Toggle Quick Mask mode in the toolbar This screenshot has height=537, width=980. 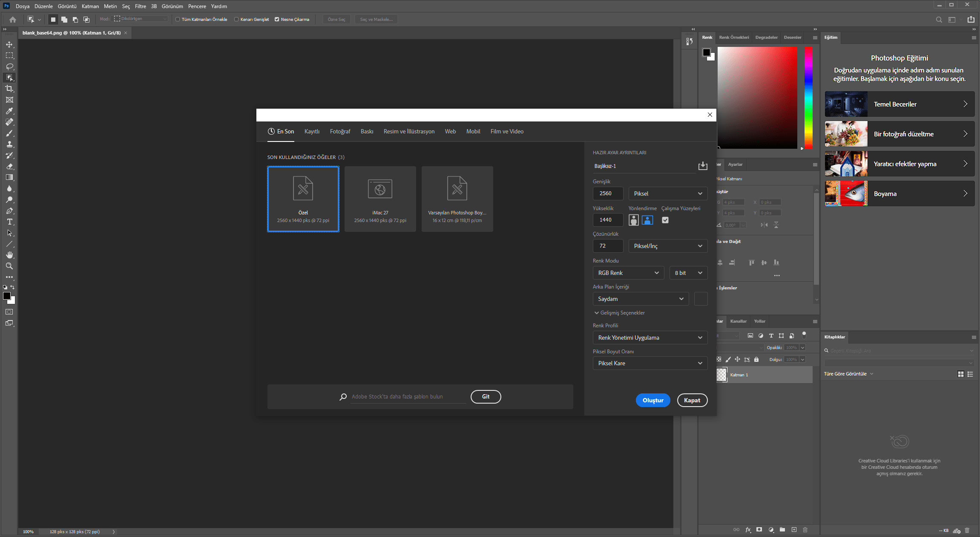tap(9, 312)
